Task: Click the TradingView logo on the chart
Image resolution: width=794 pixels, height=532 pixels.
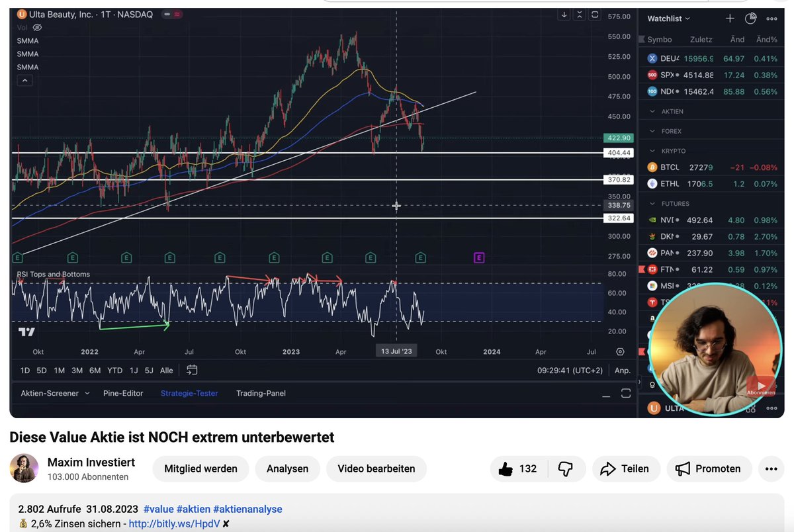Action: [x=26, y=332]
